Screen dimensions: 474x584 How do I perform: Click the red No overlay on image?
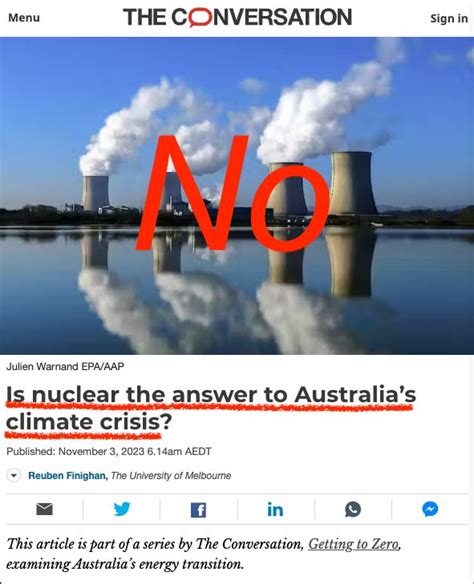pyautogui.click(x=233, y=193)
